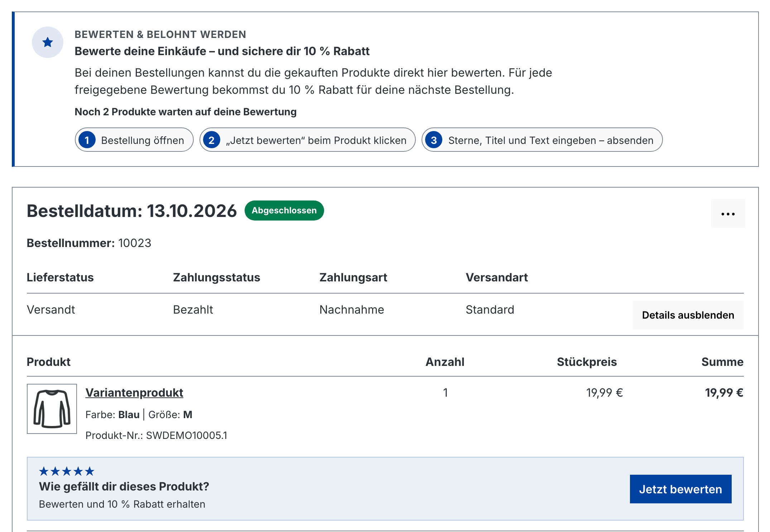Click the 'Anzahl' column header
Viewport: 770px width, 532px height.
445,362
